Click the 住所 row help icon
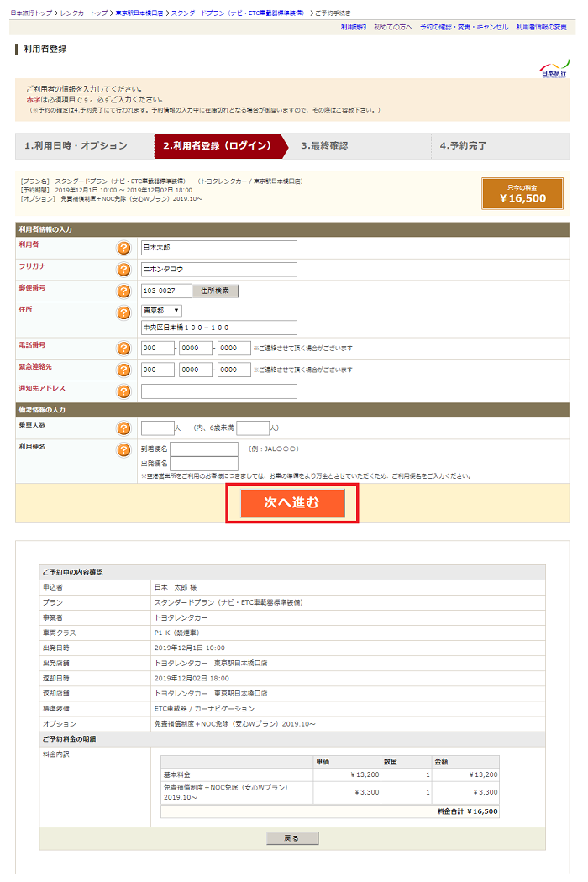 coord(123,312)
